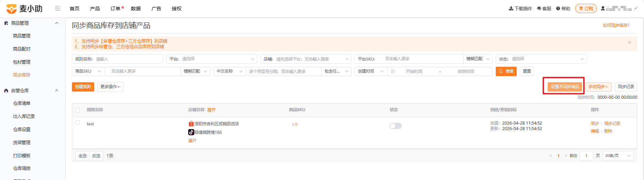Open the 平台 dropdown

click(212, 59)
